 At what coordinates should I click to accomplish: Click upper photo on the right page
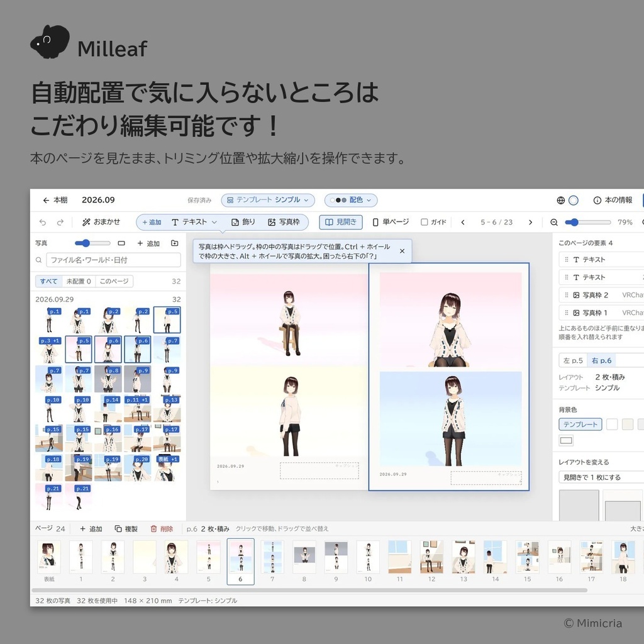click(450, 319)
